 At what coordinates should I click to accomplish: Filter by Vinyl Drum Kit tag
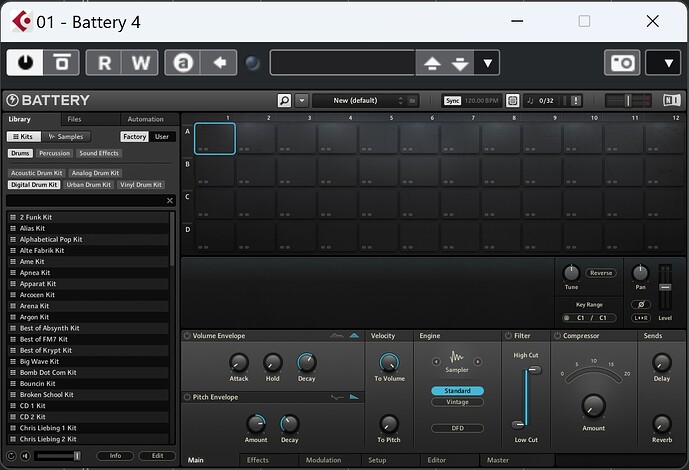(141, 185)
